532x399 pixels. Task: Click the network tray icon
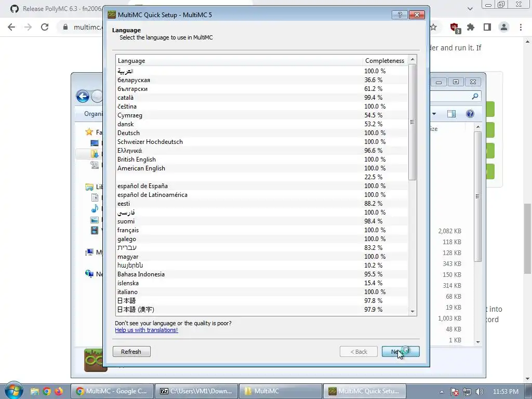coord(467,392)
